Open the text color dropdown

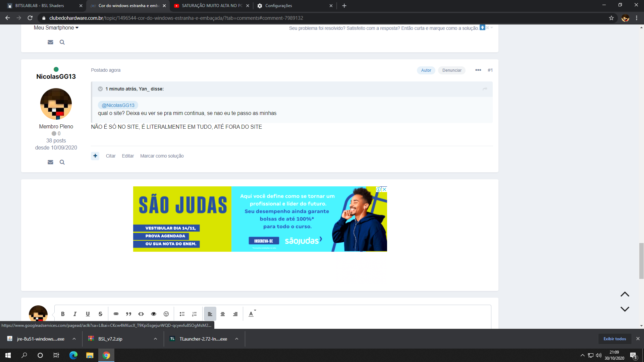coord(252,314)
